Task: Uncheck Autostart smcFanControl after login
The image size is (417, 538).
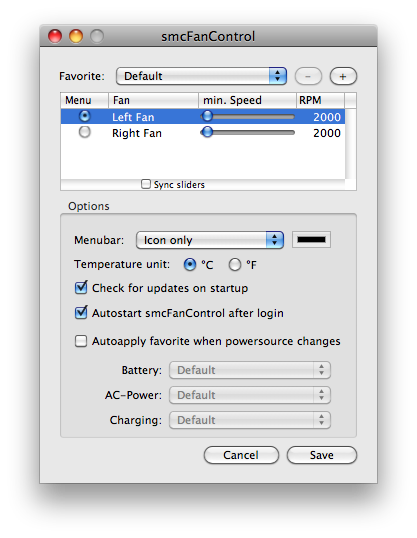Action: point(81,312)
